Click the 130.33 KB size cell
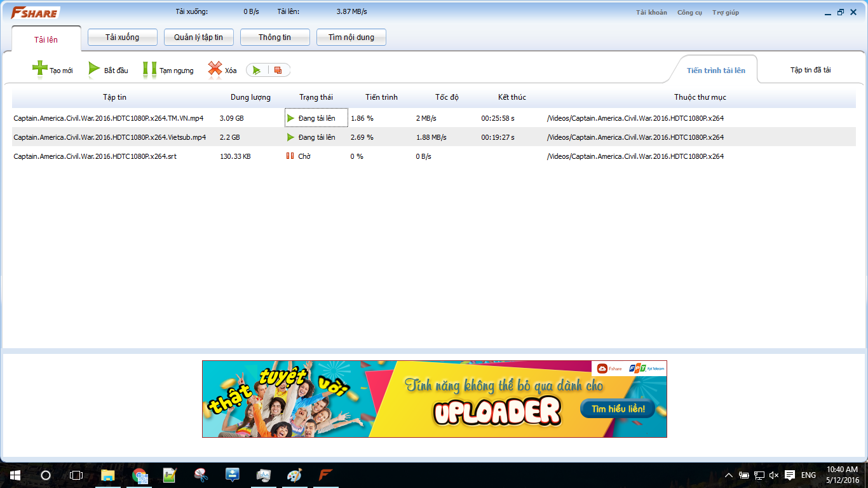868x488 pixels. point(235,156)
